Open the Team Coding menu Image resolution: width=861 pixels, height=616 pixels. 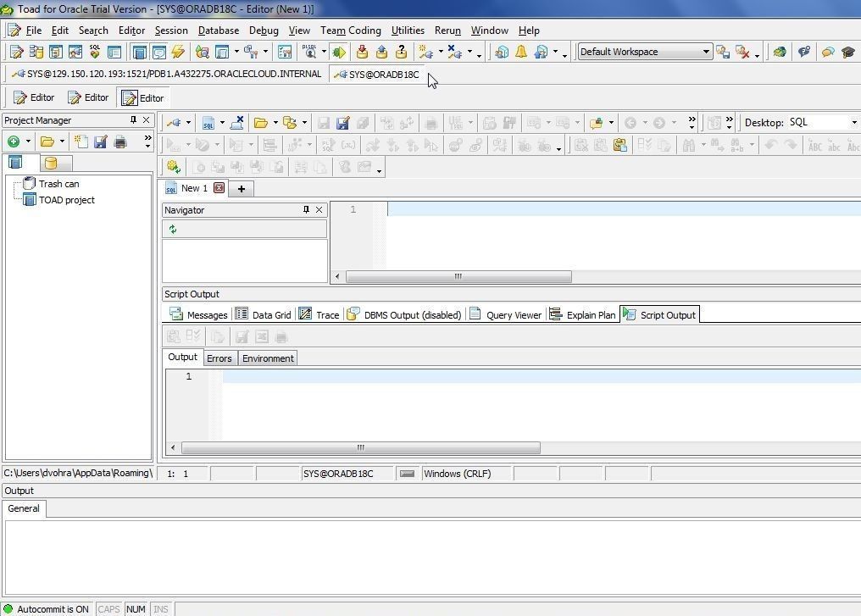(351, 31)
